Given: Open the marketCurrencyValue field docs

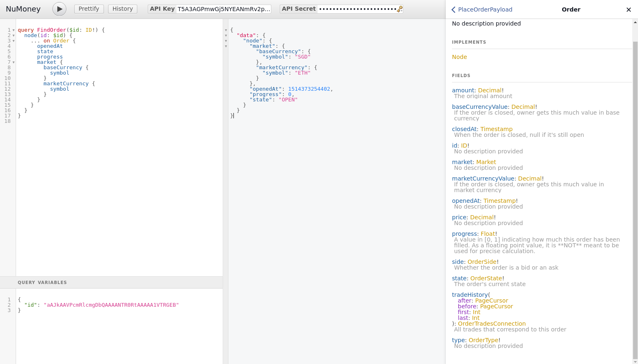Looking at the screenshot, I should click(483, 178).
